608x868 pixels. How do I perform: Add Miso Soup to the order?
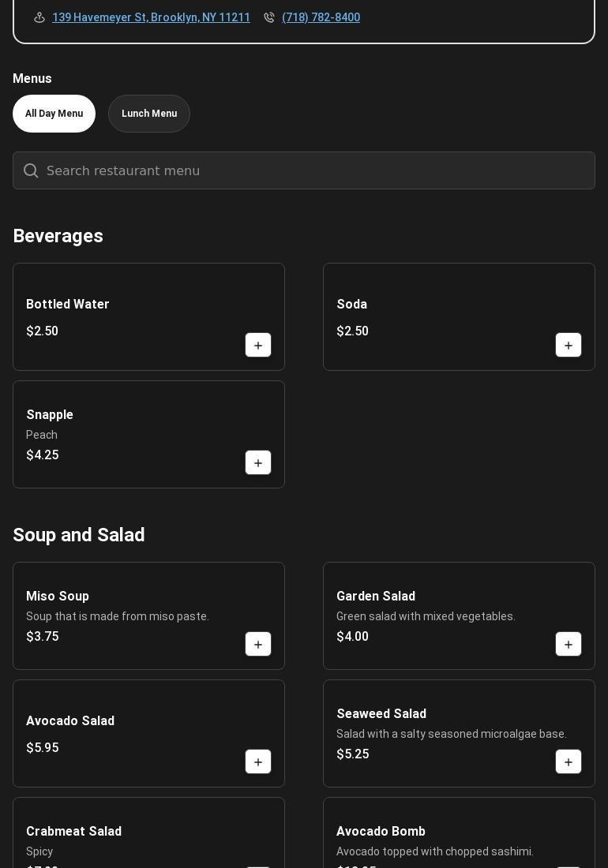point(258,645)
